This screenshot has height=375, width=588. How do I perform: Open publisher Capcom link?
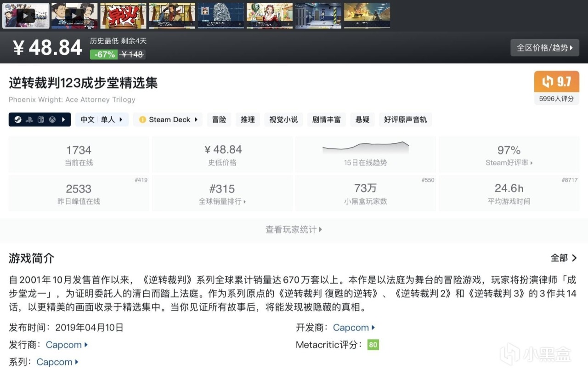[67, 345]
